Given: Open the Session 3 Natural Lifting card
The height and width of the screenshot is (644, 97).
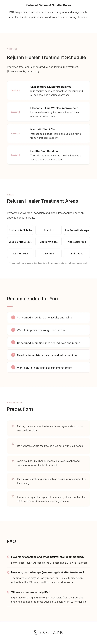Looking at the screenshot, I should click(48, 133).
